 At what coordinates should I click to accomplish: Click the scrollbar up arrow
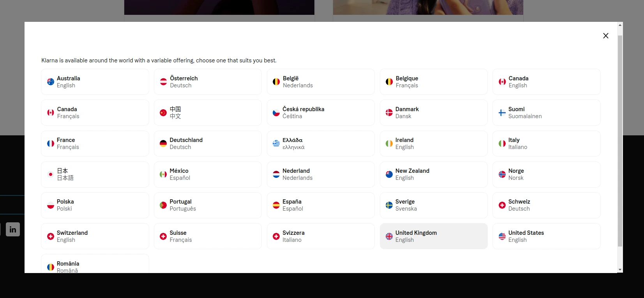click(x=620, y=25)
